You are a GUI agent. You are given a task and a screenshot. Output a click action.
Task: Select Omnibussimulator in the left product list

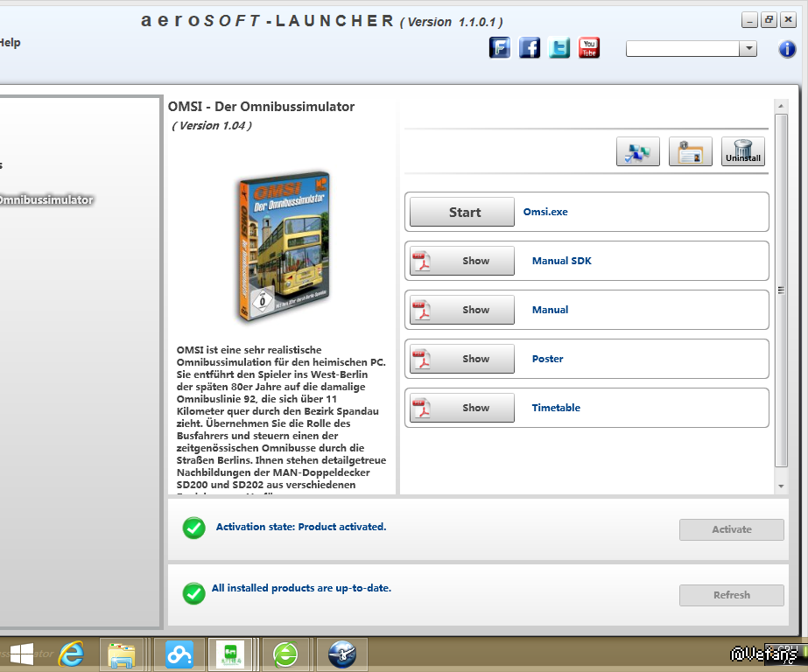pos(46,199)
